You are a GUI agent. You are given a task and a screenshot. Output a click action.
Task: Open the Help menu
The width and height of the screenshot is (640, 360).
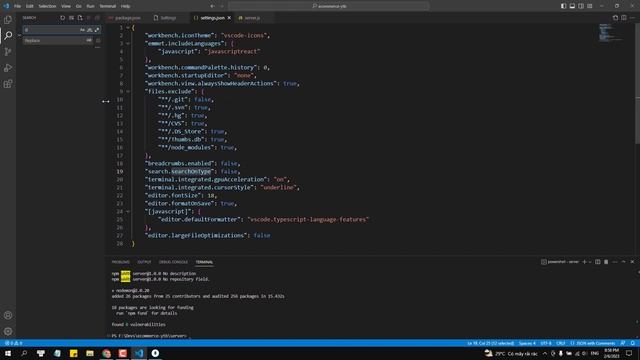(x=126, y=6)
